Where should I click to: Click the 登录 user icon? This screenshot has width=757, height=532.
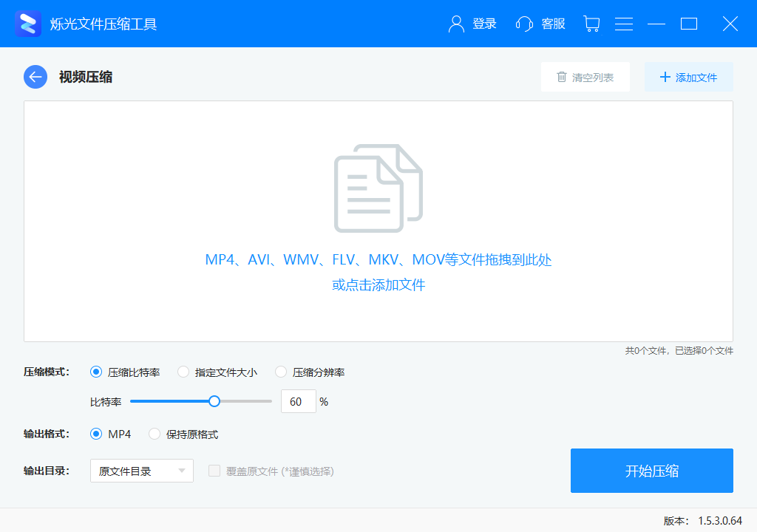click(455, 24)
